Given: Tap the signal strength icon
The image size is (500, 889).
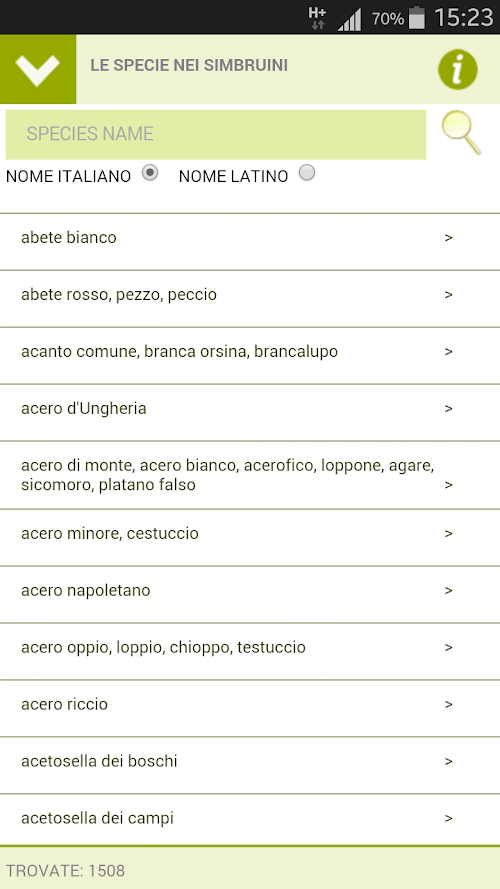Looking at the screenshot, I should click(349, 19).
